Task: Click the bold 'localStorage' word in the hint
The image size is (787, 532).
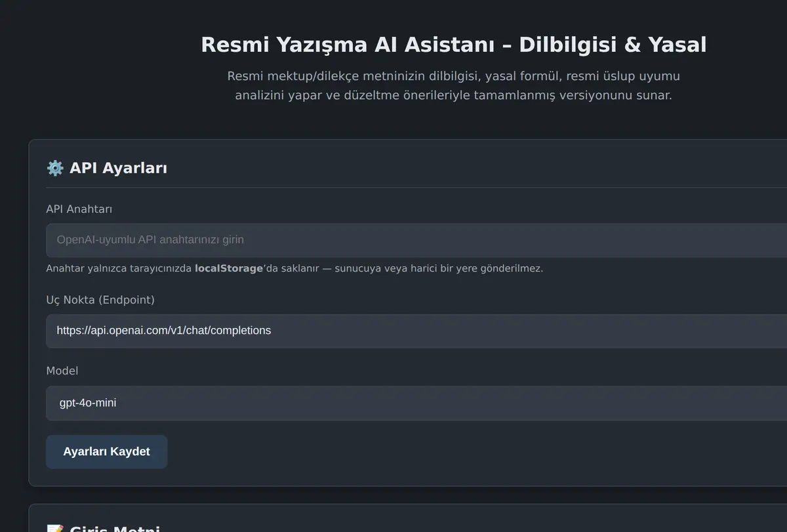Action: [229, 268]
